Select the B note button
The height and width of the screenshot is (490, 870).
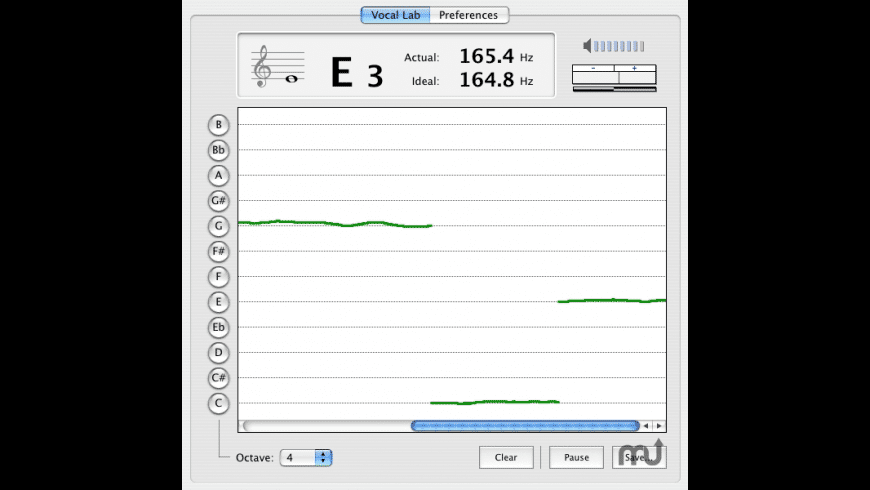[x=219, y=125]
